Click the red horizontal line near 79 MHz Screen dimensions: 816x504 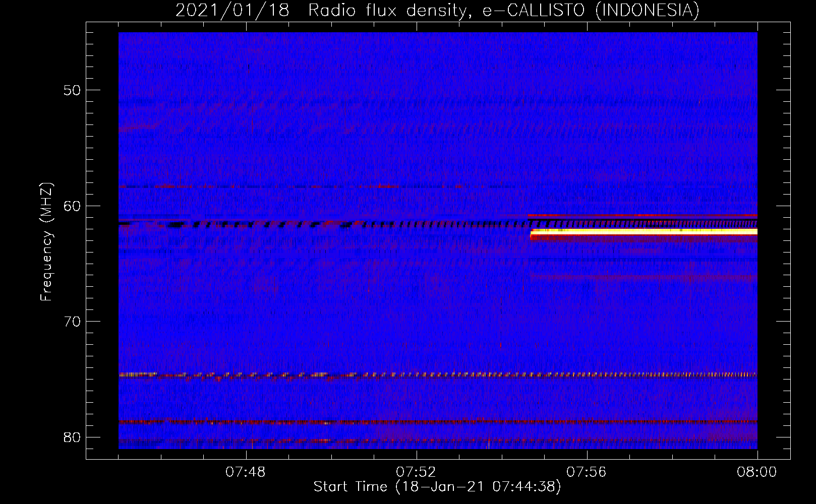[438, 421]
